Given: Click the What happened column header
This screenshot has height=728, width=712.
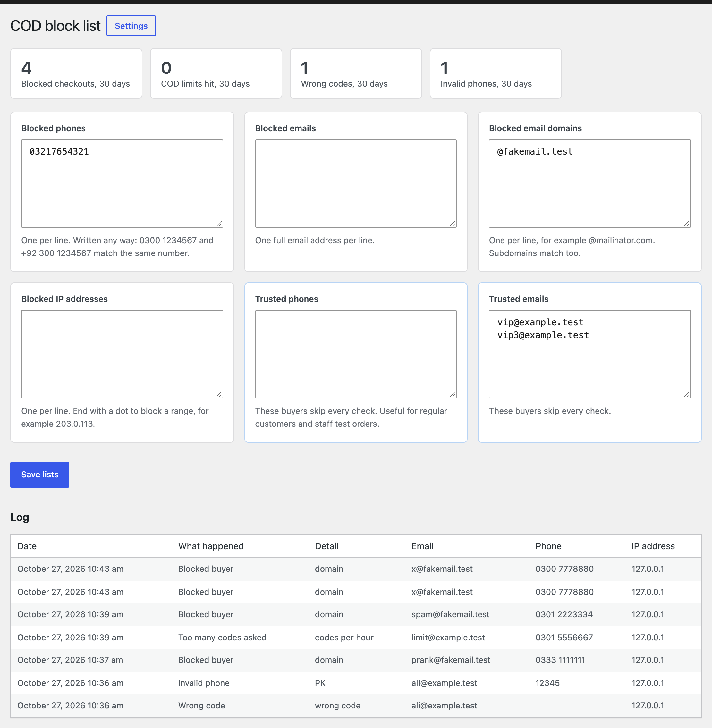Looking at the screenshot, I should (211, 546).
